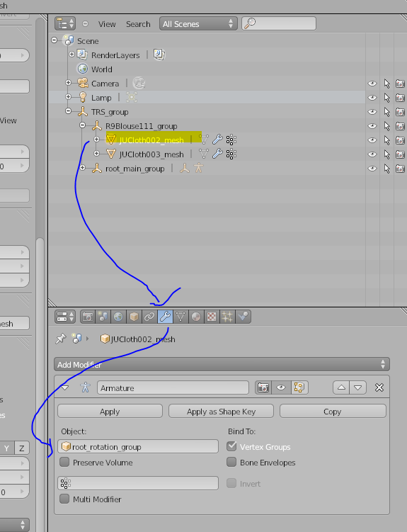Viewport: 407px width, 532px height.
Task: Expand the Camera node
Action: pyautogui.click(x=68, y=83)
